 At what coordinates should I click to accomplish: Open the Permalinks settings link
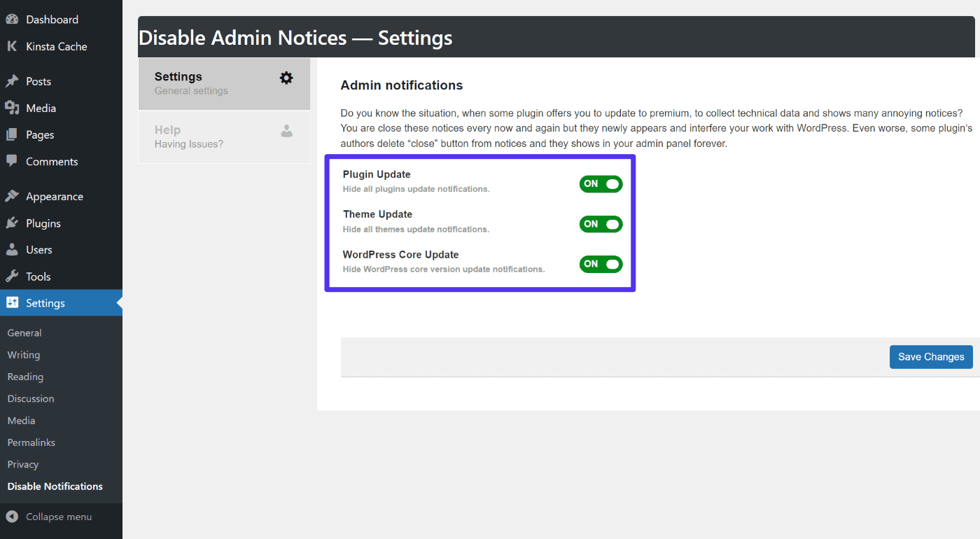pos(31,442)
